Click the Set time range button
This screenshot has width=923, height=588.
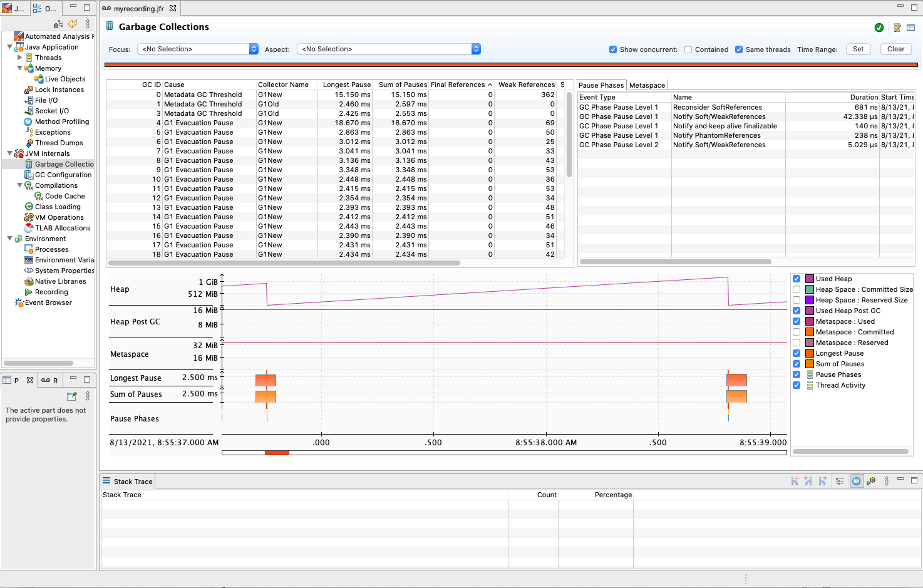click(x=858, y=49)
